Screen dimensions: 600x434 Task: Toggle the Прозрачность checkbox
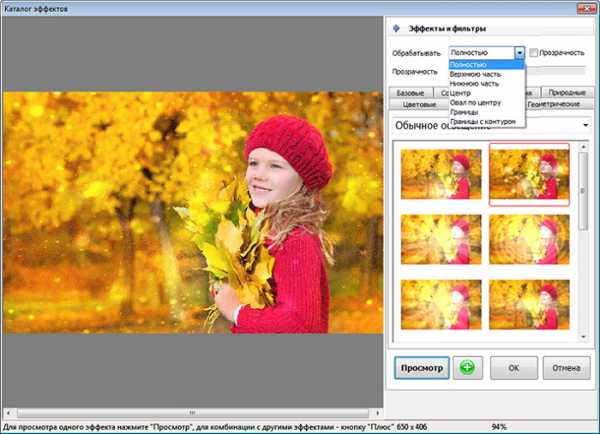[x=533, y=53]
